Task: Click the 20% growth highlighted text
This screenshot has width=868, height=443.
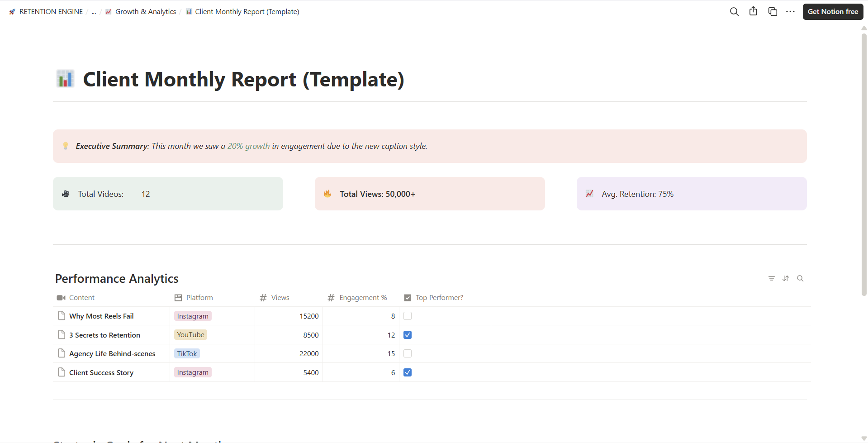Action: click(x=248, y=146)
